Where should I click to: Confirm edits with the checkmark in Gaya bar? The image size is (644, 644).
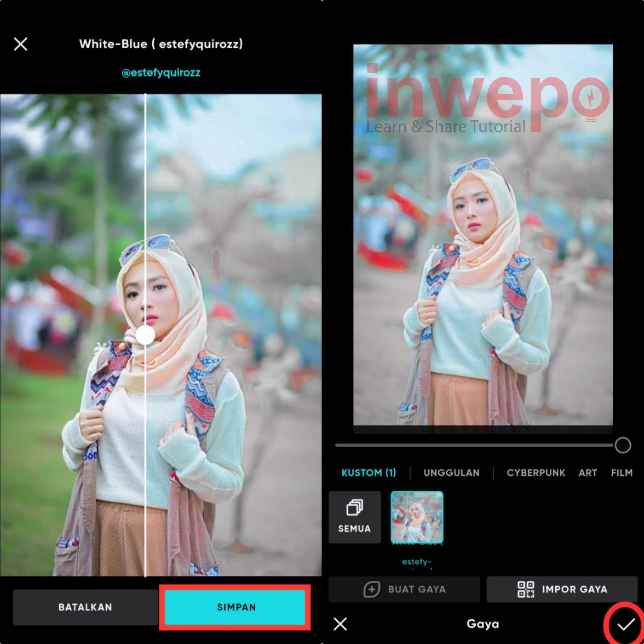click(624, 624)
